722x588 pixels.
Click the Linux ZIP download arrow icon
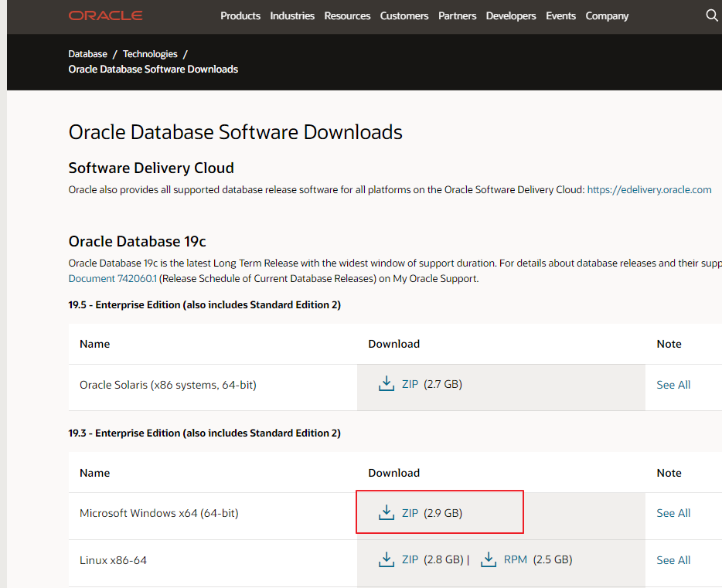(x=387, y=559)
